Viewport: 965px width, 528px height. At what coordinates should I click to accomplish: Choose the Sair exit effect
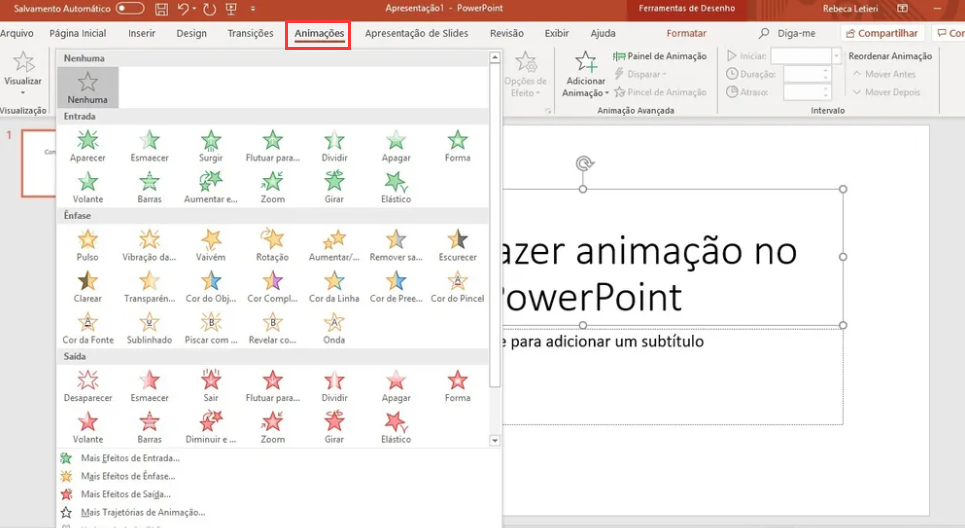pos(210,386)
